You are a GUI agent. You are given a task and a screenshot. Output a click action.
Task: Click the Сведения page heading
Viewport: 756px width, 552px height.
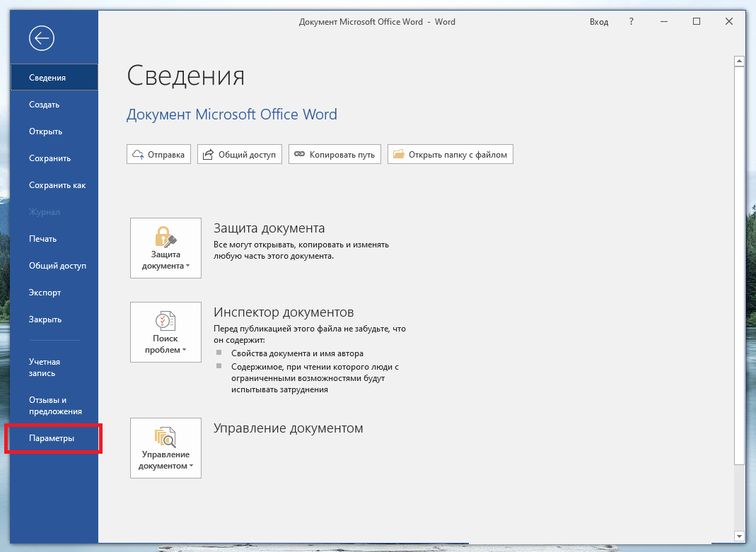pos(185,76)
